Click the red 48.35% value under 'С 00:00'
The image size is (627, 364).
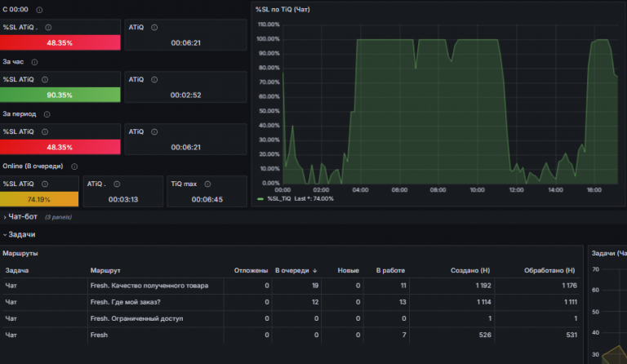60,42
